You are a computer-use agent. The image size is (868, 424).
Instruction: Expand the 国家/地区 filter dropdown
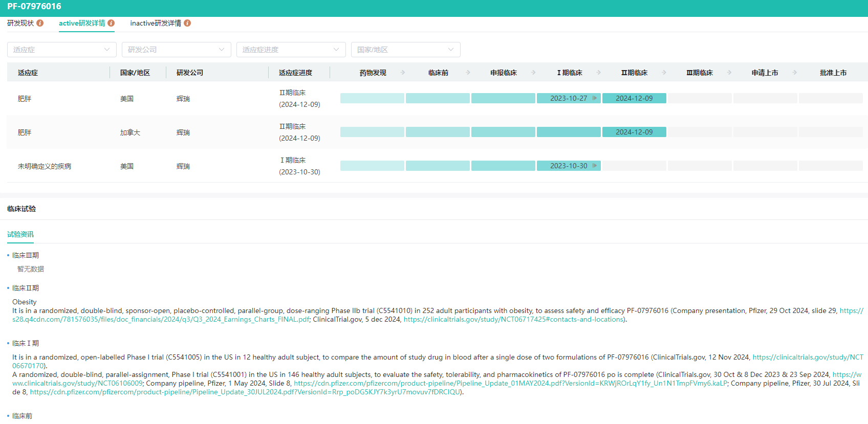(405, 50)
